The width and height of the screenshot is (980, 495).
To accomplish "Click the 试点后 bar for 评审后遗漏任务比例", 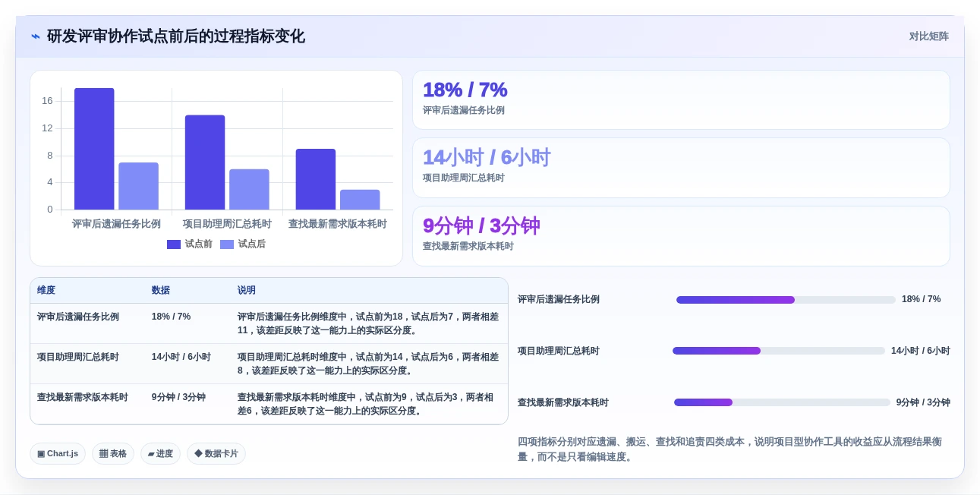I will [x=138, y=186].
